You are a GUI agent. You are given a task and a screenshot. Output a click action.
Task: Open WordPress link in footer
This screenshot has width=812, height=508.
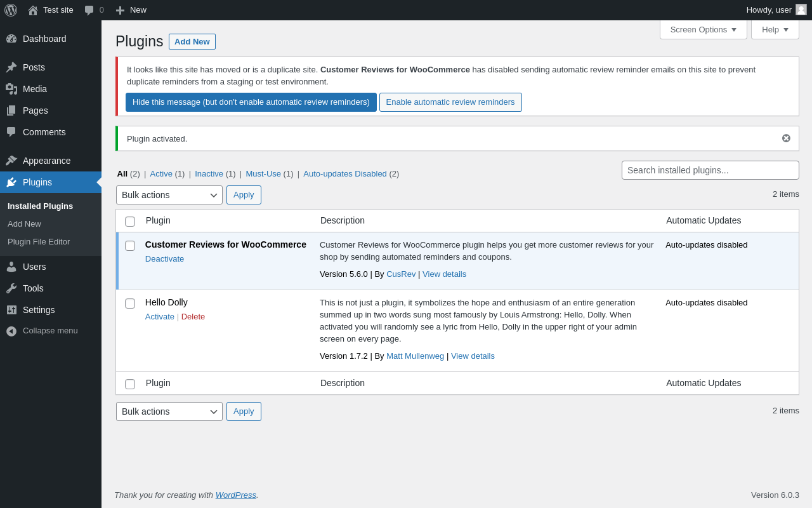[x=236, y=495]
